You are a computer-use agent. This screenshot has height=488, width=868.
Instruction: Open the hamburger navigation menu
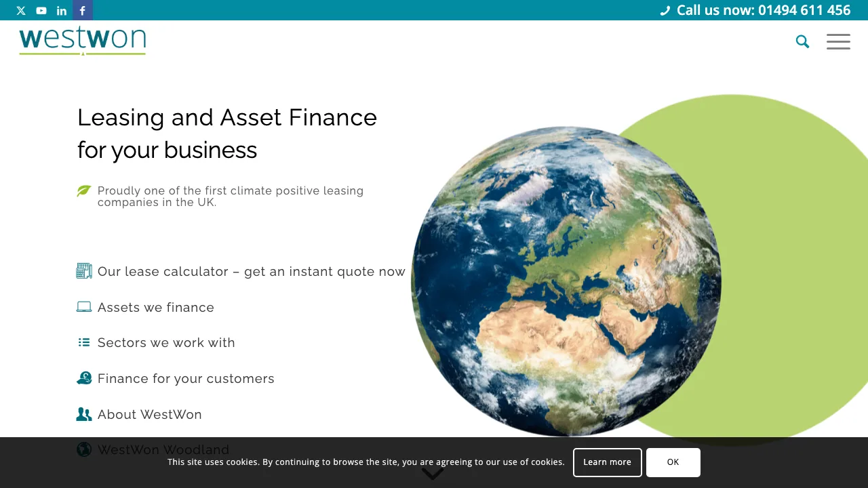tap(838, 42)
